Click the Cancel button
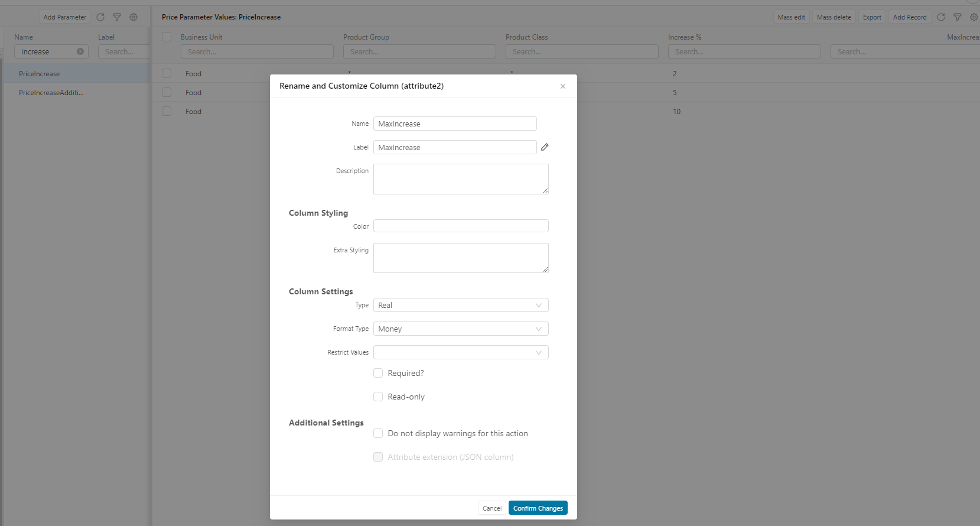Image resolution: width=980 pixels, height=526 pixels. pyautogui.click(x=491, y=508)
